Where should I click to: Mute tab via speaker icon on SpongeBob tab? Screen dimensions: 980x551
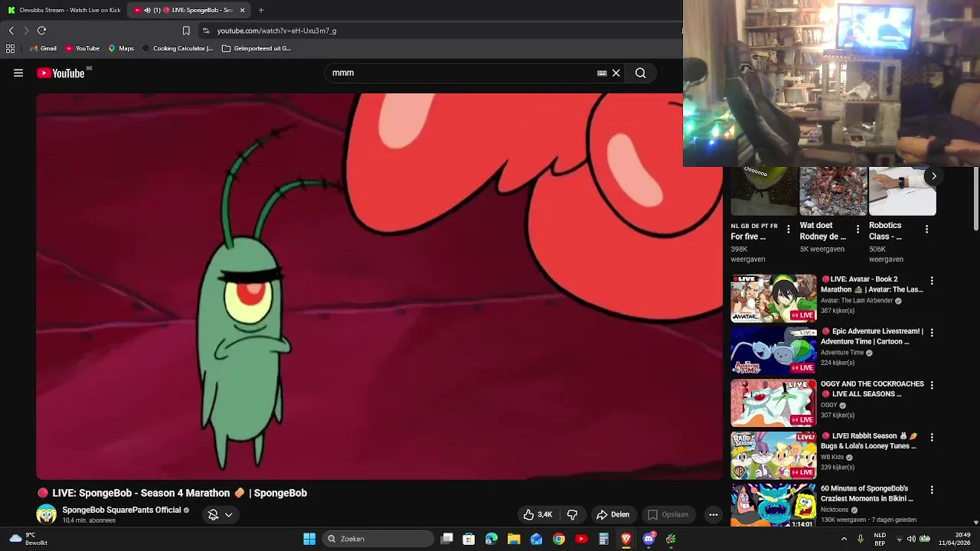pyautogui.click(x=147, y=10)
